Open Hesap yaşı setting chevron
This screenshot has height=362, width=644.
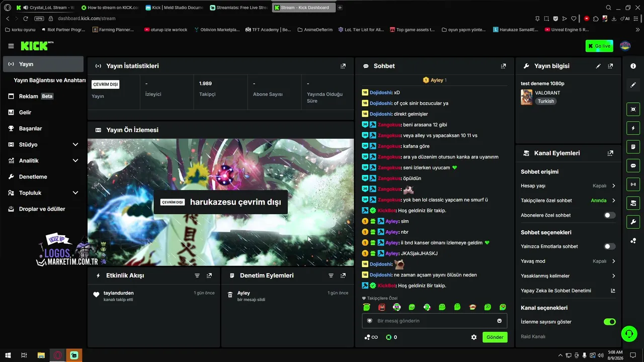[613, 186]
